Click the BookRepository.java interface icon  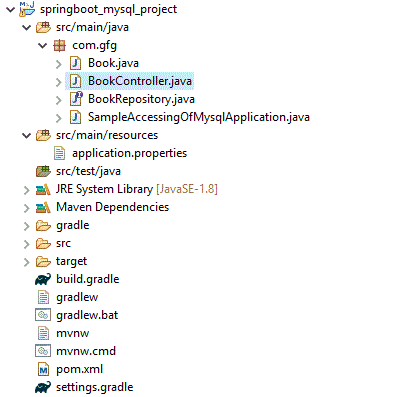coord(76,99)
